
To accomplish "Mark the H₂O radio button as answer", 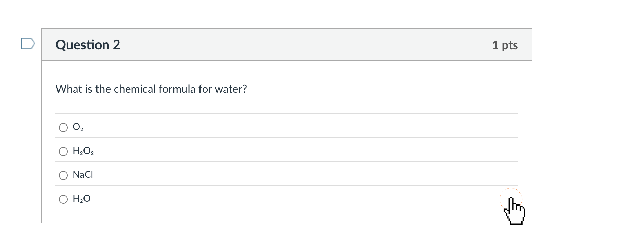I will (x=63, y=199).
